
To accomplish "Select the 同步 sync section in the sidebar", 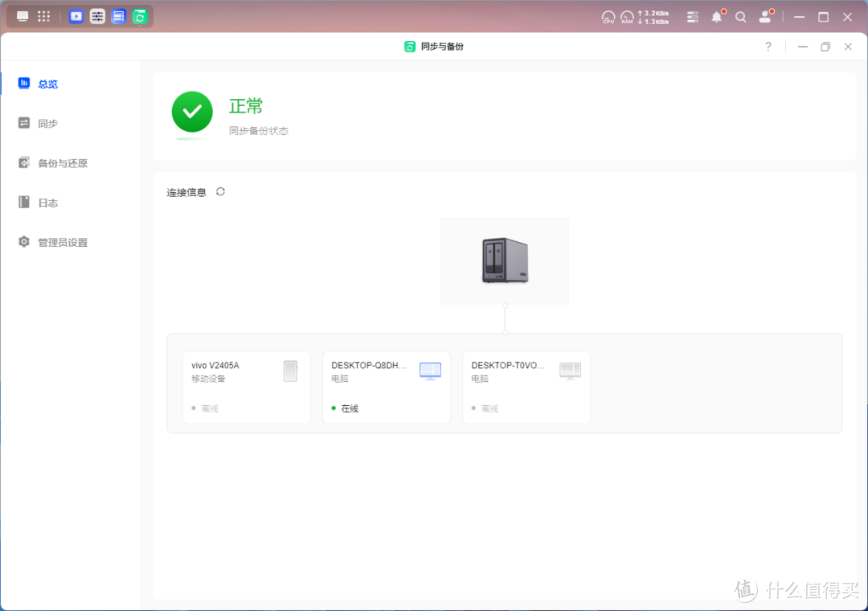I will coord(46,123).
